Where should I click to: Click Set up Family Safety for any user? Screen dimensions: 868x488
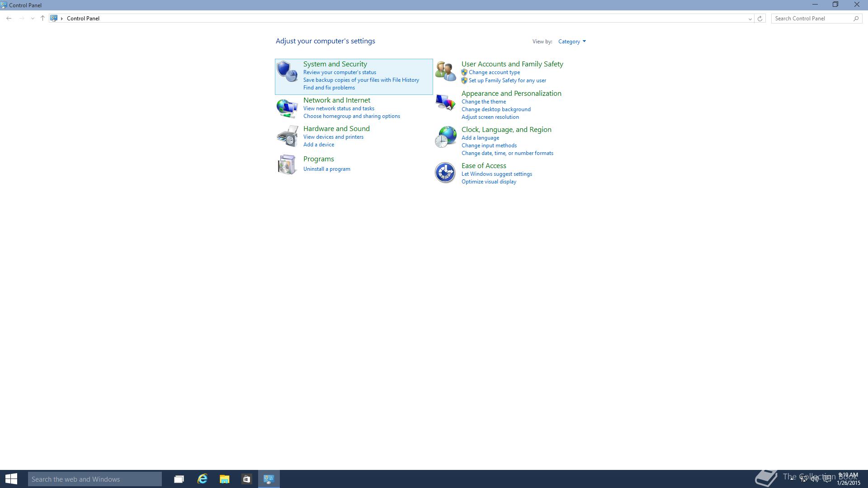coord(507,80)
